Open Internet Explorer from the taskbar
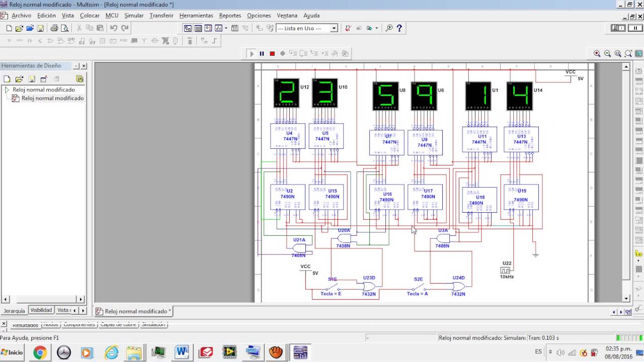The image size is (644, 362). (x=111, y=352)
